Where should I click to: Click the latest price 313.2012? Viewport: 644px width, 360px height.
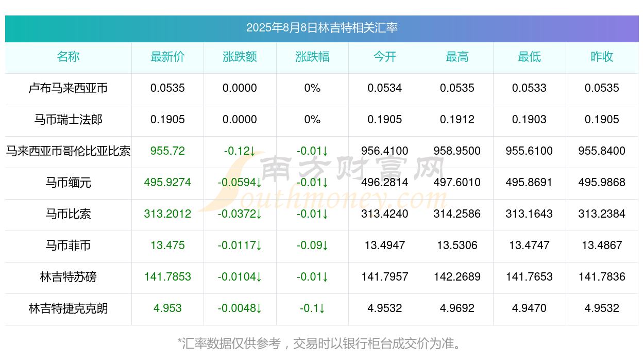click(x=167, y=214)
